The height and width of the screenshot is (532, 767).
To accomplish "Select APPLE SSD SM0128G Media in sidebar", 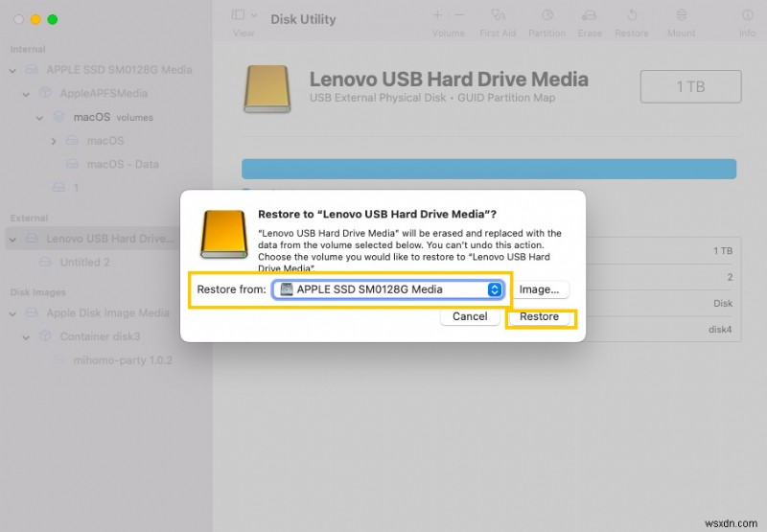I will point(119,70).
